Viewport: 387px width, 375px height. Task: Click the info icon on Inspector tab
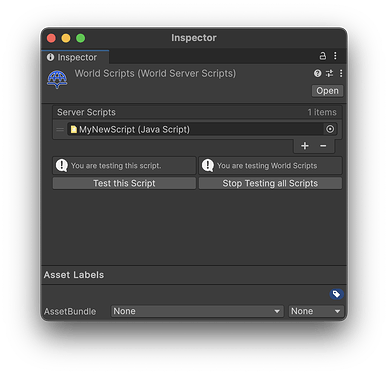pyautogui.click(x=50, y=57)
